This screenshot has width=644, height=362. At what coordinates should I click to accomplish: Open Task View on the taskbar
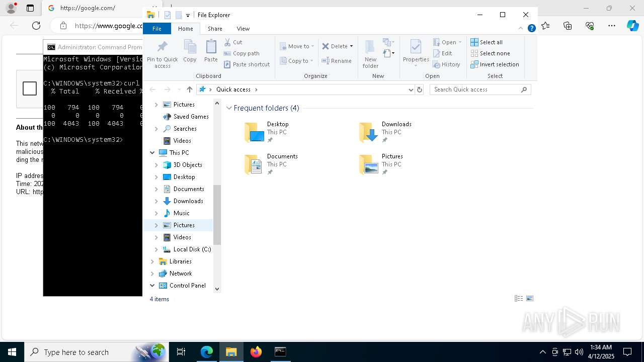point(181,352)
